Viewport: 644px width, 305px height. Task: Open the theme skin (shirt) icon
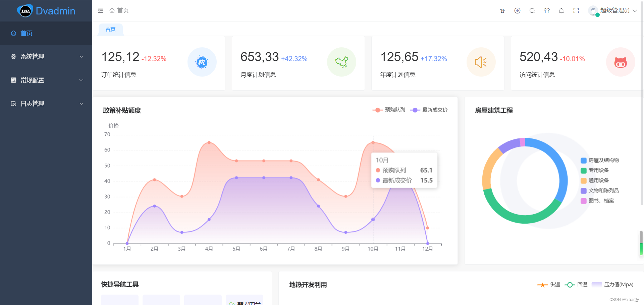pos(546,10)
